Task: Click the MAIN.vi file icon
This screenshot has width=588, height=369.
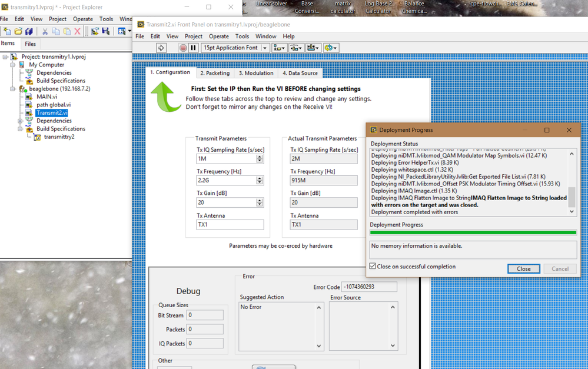Action: pos(29,97)
